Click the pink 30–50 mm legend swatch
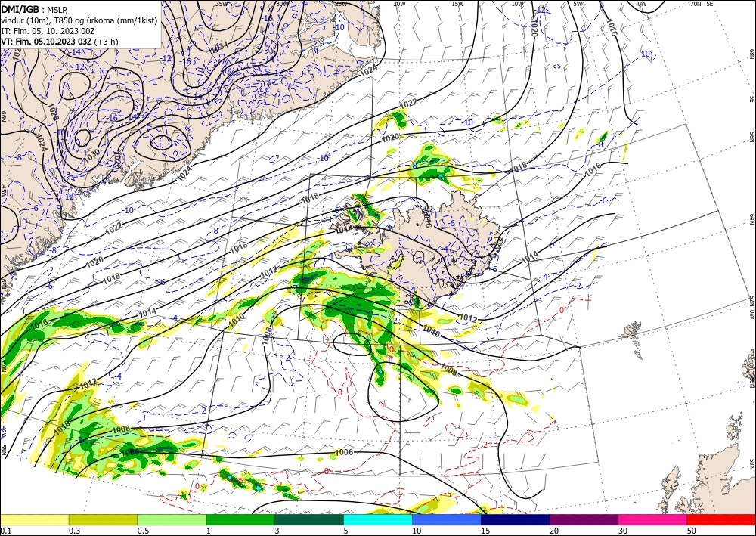The image size is (756, 536). point(653,519)
